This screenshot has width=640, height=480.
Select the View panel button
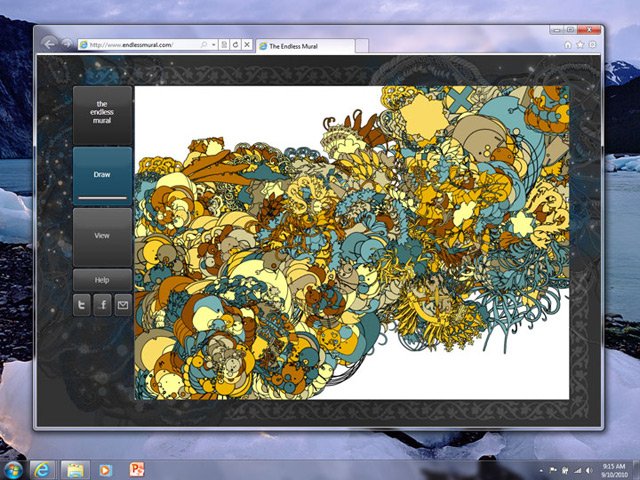[x=102, y=237]
